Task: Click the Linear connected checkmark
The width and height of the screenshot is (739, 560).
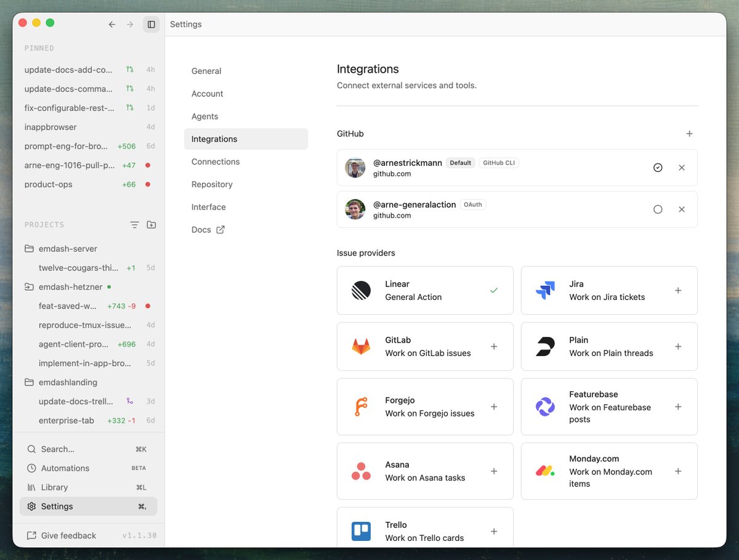Action: click(494, 290)
